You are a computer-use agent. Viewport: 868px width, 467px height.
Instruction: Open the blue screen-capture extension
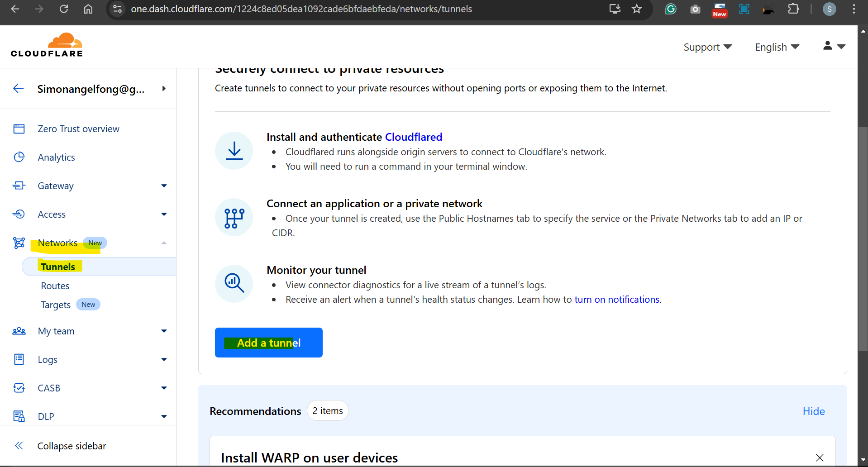(x=744, y=9)
